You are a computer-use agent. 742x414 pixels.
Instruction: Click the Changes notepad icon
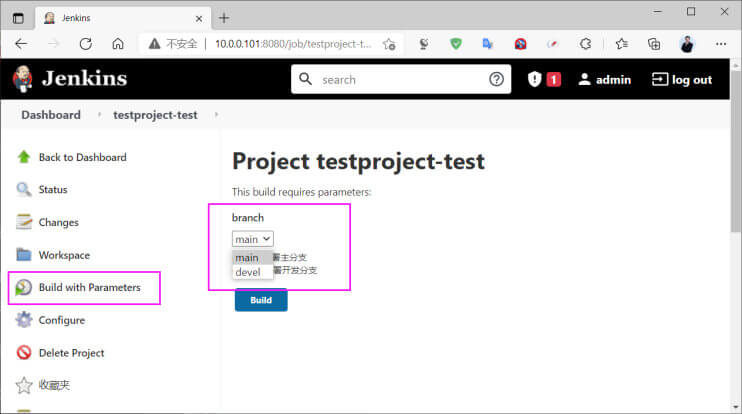click(24, 222)
